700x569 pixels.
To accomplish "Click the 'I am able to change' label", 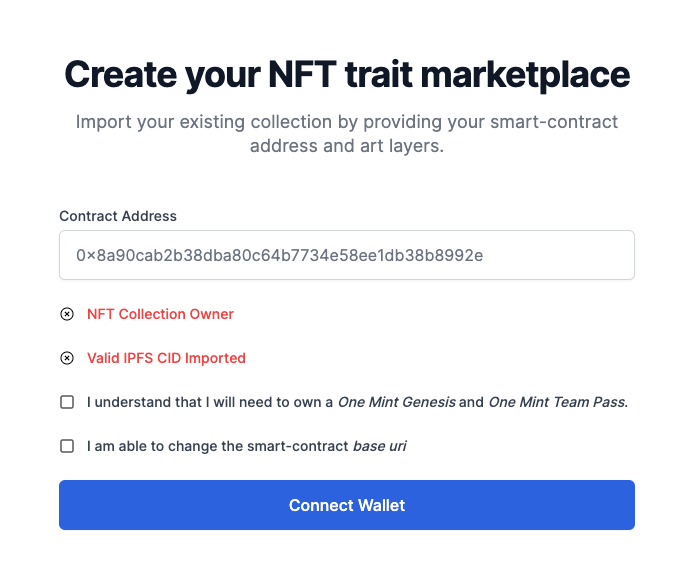I will (246, 446).
